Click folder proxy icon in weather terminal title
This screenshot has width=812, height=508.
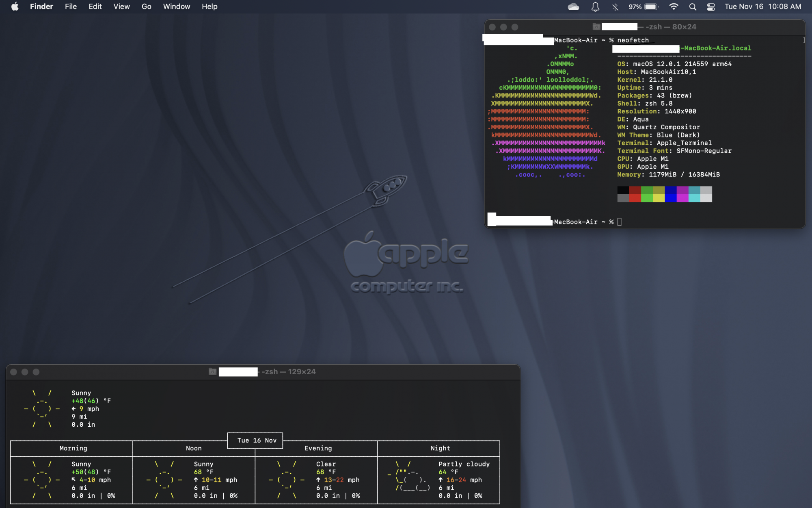(x=212, y=371)
